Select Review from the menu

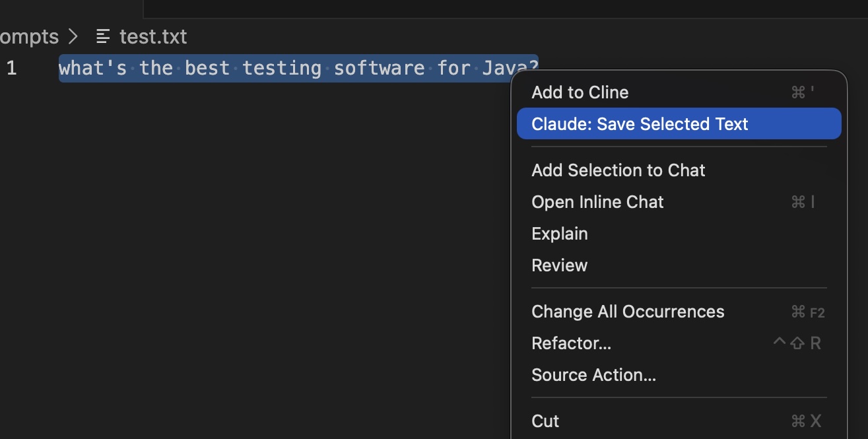pos(559,265)
